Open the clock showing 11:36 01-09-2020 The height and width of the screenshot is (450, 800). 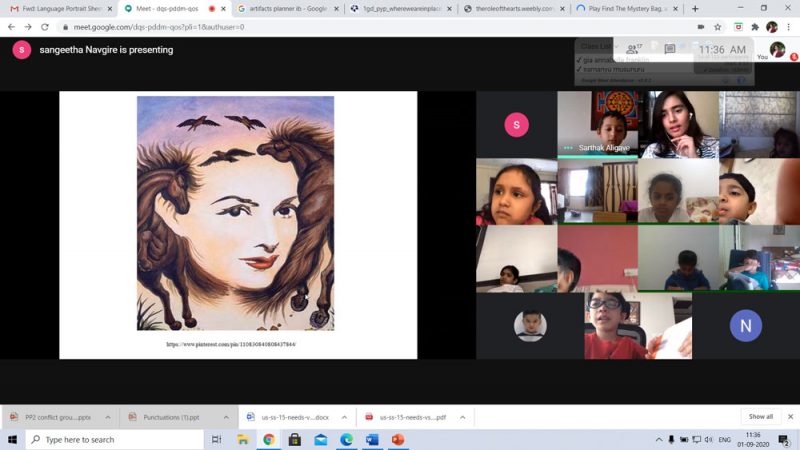point(753,439)
